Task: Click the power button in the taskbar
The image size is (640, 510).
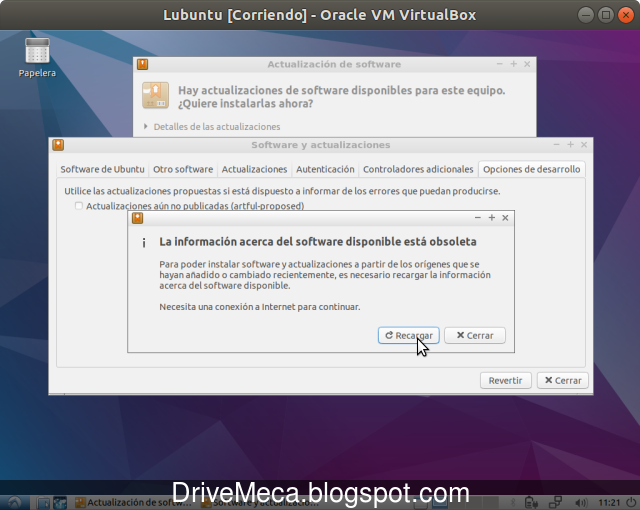Action: click(631, 503)
